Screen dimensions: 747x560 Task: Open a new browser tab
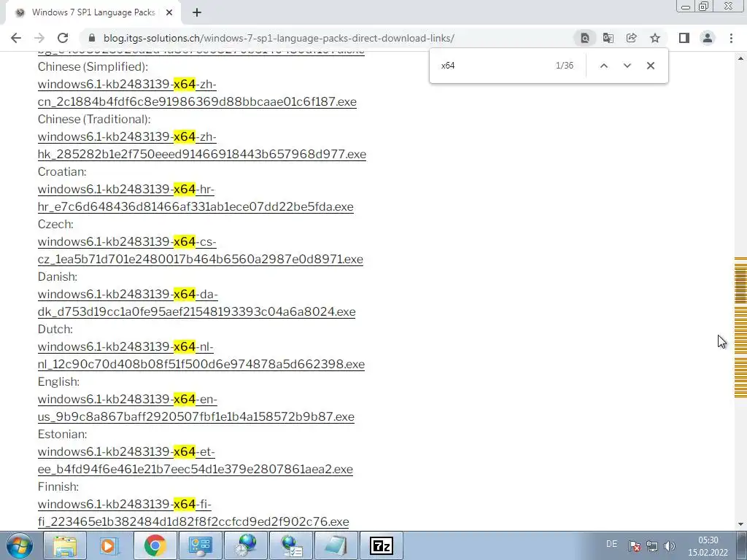tap(197, 13)
